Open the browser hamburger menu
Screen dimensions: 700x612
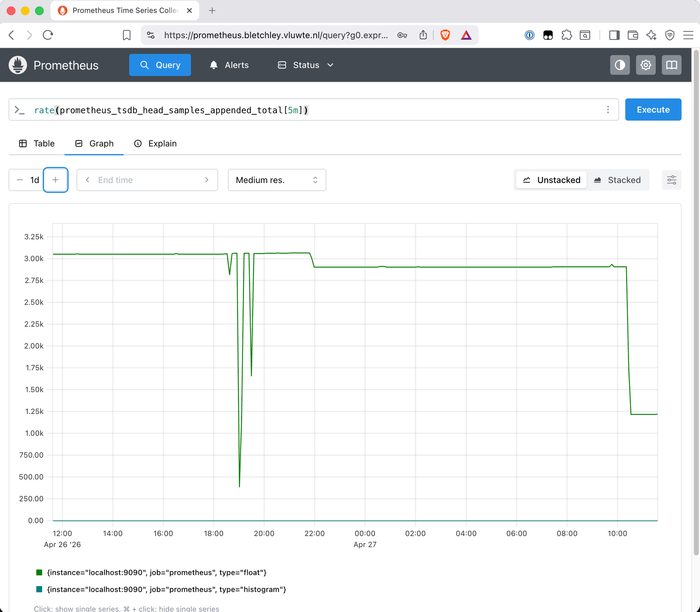click(688, 35)
